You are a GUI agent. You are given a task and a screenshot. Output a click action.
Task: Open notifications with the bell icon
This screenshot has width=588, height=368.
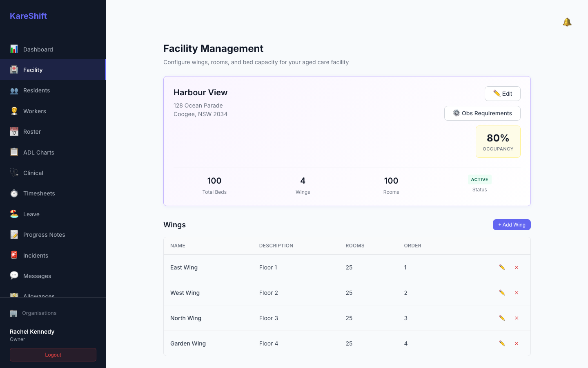pos(567,22)
